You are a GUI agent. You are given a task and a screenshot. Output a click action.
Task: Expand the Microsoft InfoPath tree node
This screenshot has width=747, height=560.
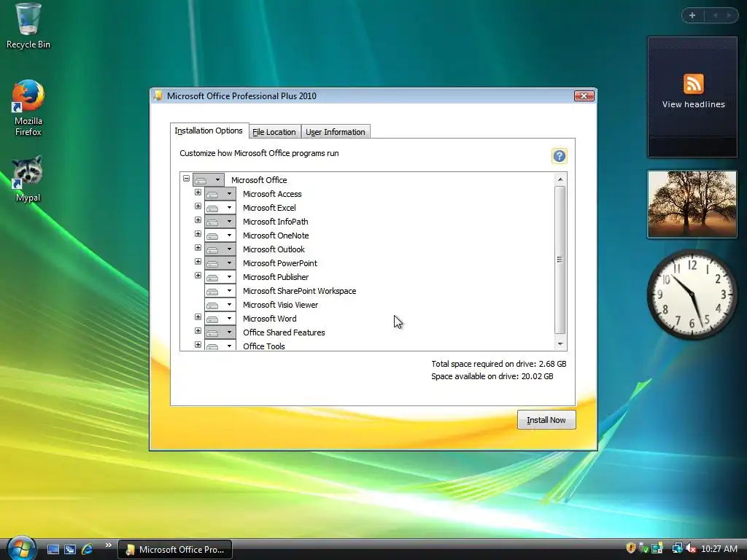[198, 220]
